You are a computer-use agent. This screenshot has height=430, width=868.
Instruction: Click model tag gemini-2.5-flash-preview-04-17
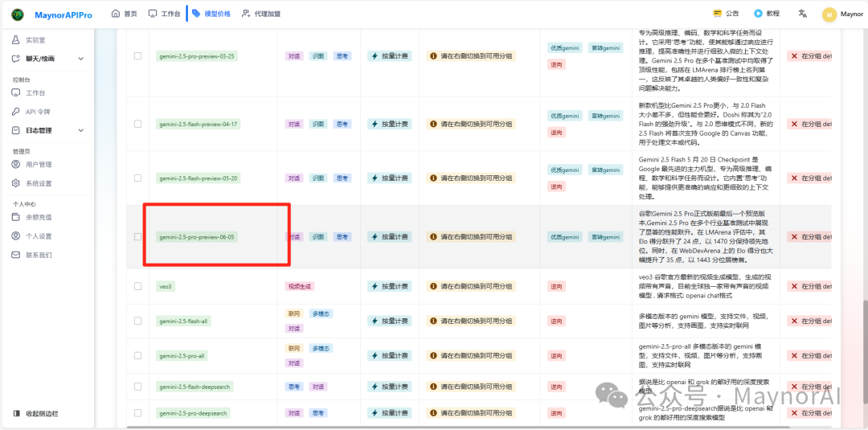click(199, 124)
